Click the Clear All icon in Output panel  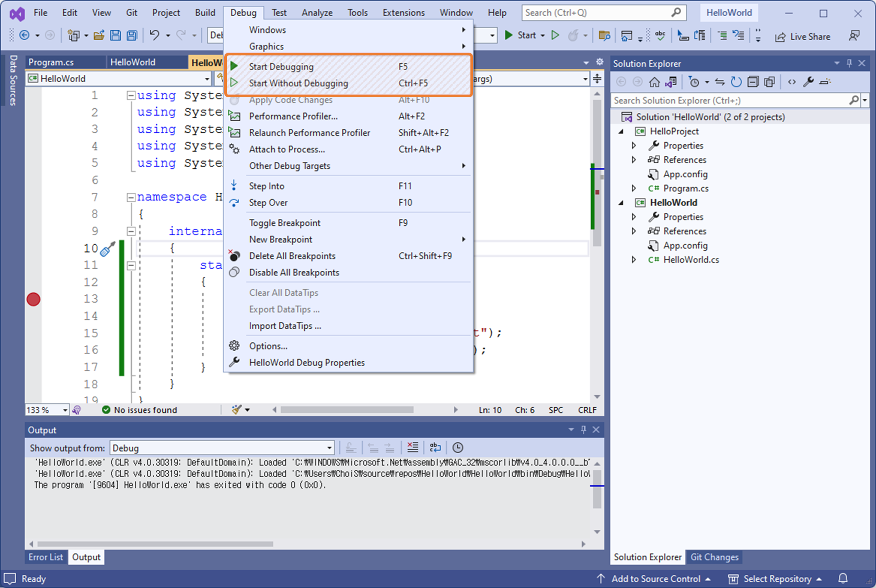(413, 447)
